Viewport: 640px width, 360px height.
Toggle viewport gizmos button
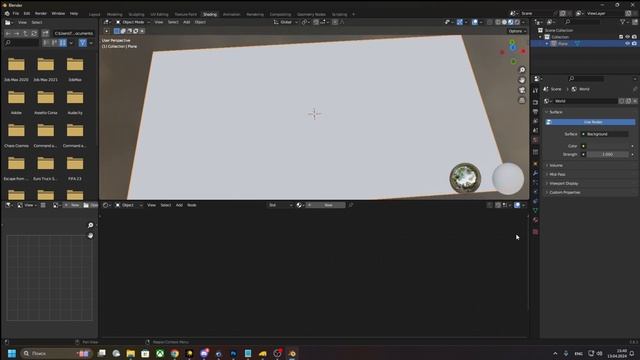tap(460, 22)
